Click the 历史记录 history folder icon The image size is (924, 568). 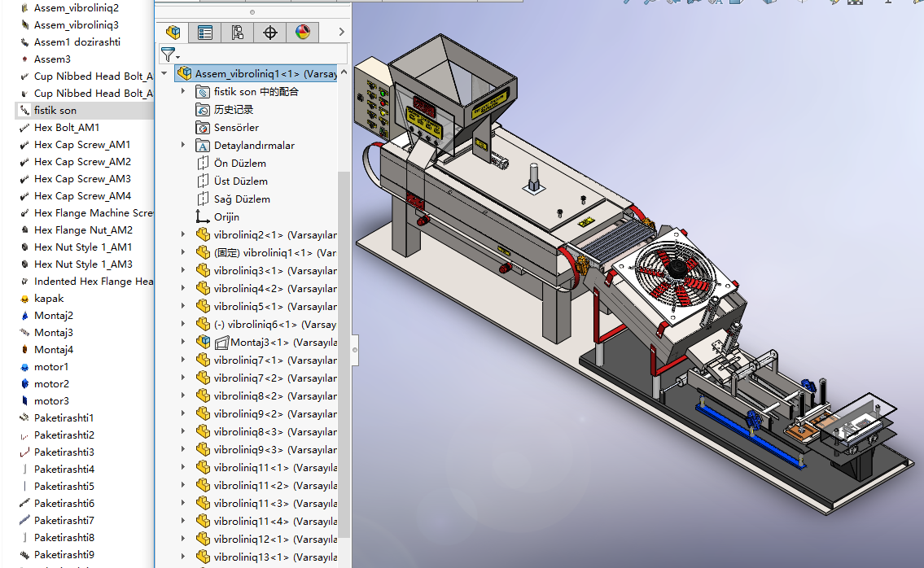click(203, 110)
